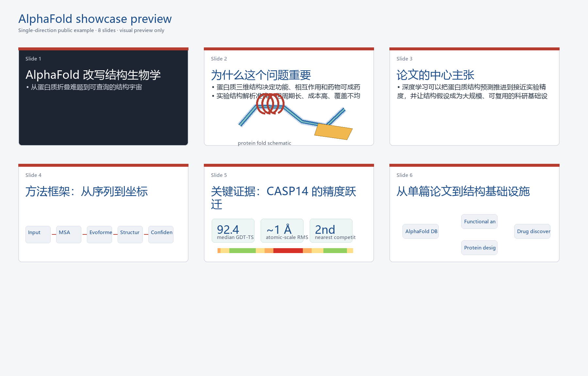Screen dimensions: 588x376
Task: Click the 'Slide 5' label
Action: click(219, 175)
